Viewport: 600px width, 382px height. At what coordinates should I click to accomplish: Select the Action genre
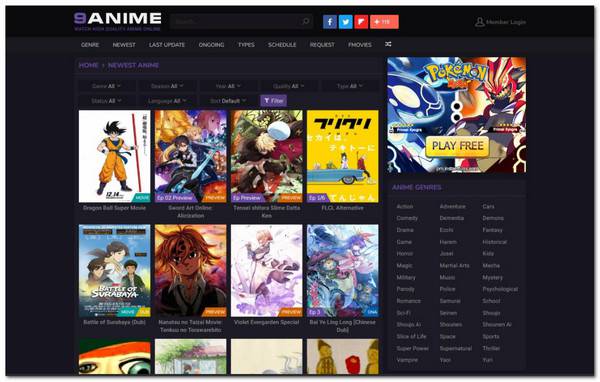tap(405, 206)
